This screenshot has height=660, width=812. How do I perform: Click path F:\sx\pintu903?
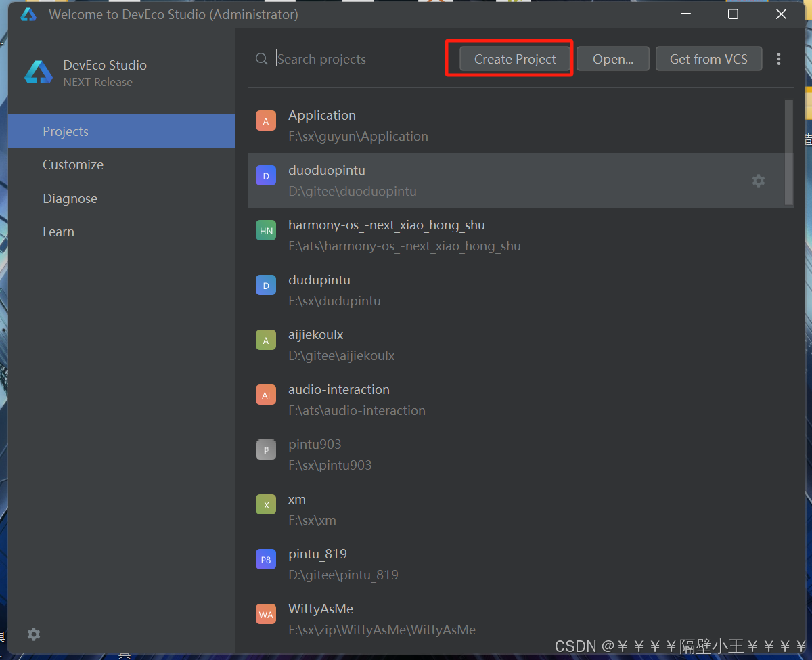click(330, 465)
